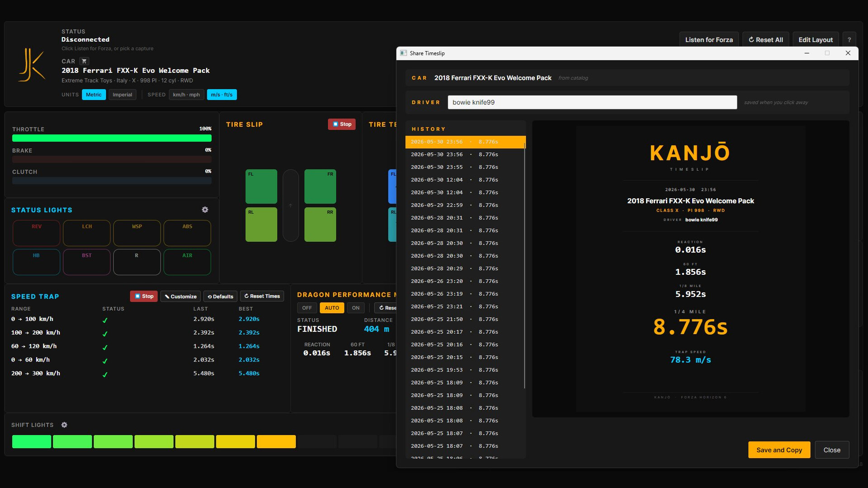
Task: Click the timeslip preview image
Action: pyautogui.click(x=690, y=269)
